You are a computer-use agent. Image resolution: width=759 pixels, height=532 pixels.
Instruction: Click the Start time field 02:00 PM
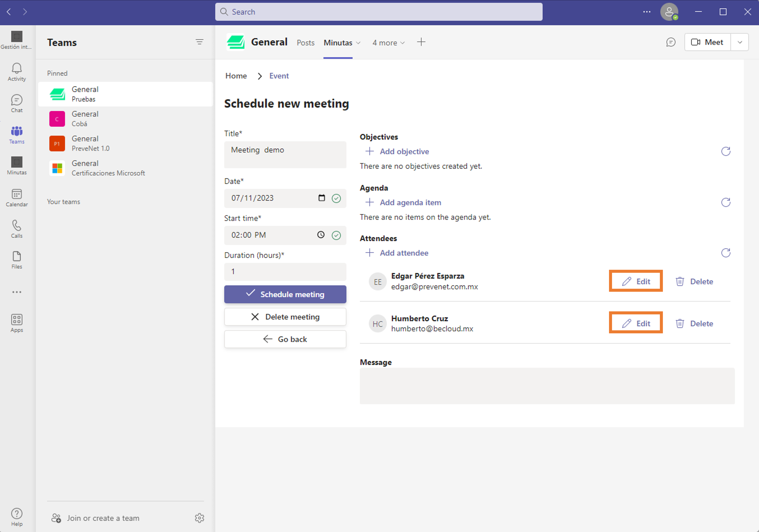(285, 235)
